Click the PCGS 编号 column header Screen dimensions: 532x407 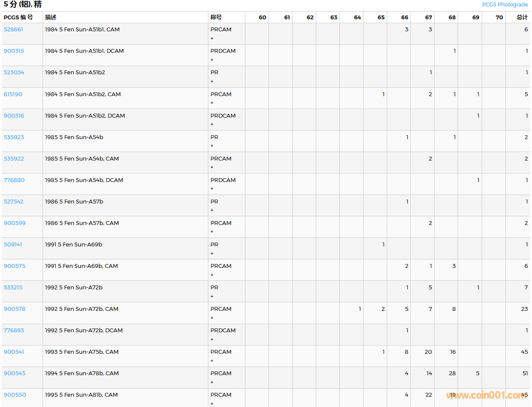(18, 18)
